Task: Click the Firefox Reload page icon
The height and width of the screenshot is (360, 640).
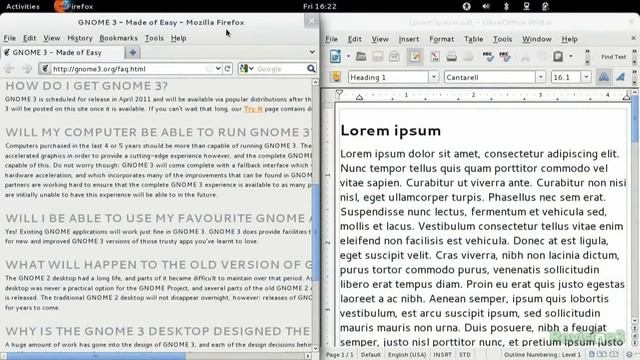Action: pos(228,69)
